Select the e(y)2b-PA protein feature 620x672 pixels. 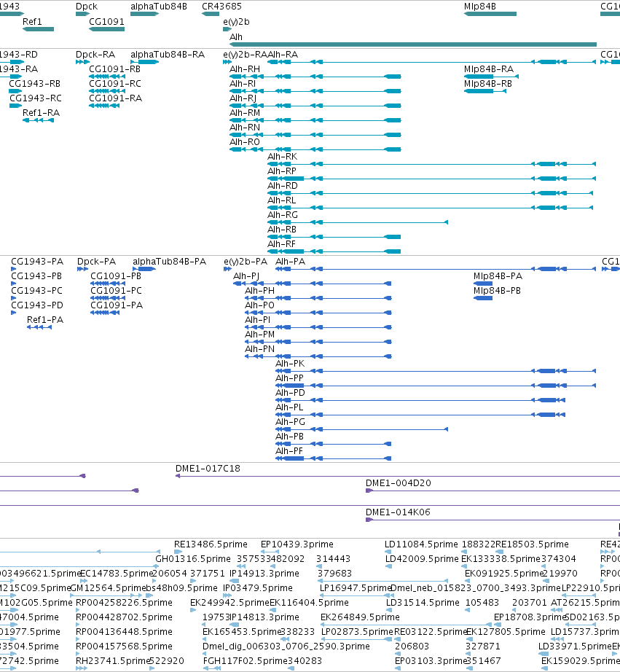coord(227,269)
